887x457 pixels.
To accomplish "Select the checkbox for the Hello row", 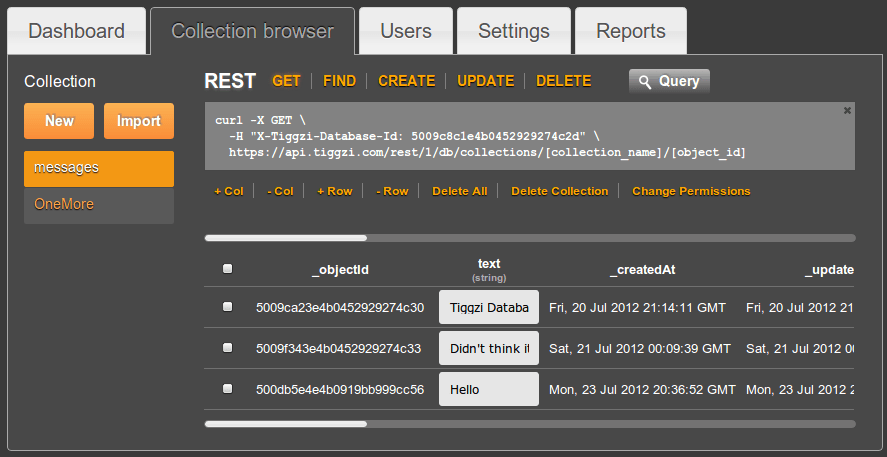I will [228, 388].
